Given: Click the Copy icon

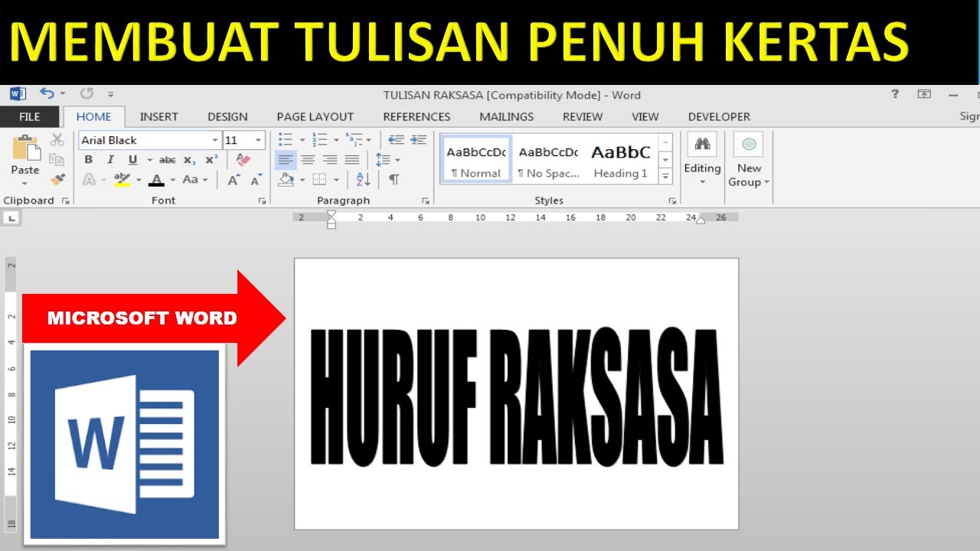Looking at the screenshot, I should click(57, 159).
